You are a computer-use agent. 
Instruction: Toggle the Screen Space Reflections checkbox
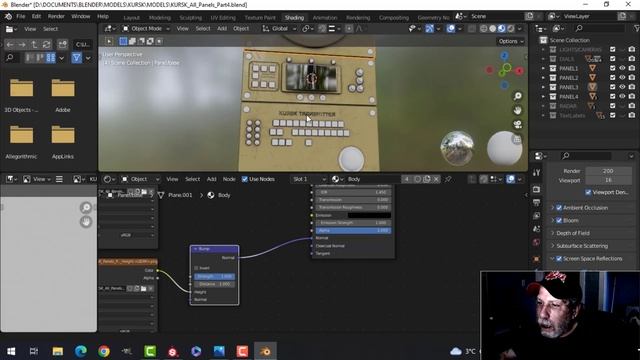[x=559, y=259]
